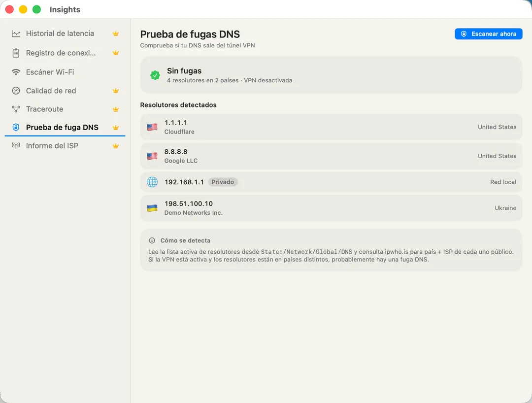Click the green checkmark Sin fugas badge

click(155, 75)
